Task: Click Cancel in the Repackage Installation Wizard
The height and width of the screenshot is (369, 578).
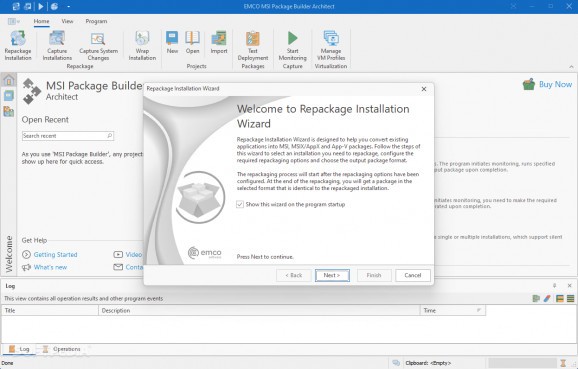Action: point(413,275)
